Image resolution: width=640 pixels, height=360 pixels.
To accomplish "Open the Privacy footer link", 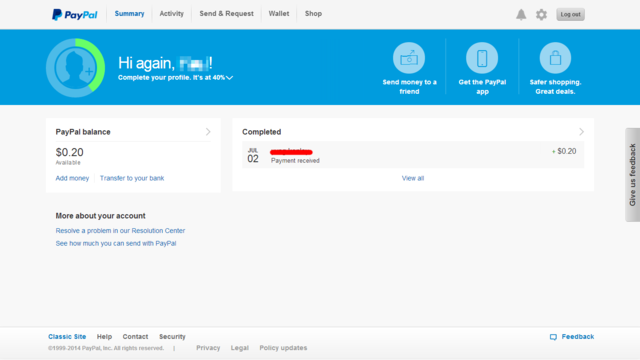I will point(208,348).
